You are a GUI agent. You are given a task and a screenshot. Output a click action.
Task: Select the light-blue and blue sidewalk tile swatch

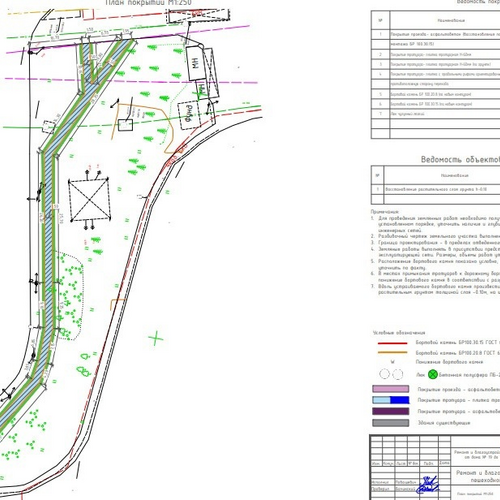click(390, 400)
